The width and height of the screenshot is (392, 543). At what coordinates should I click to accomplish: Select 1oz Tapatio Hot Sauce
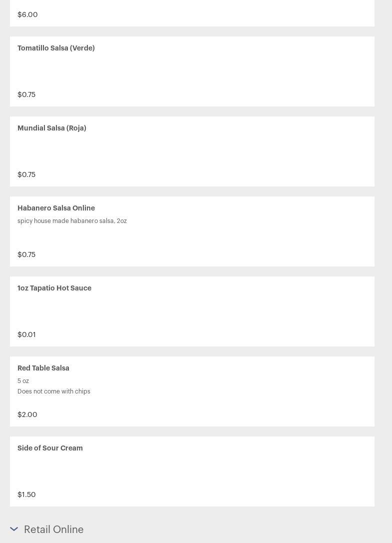(54, 288)
